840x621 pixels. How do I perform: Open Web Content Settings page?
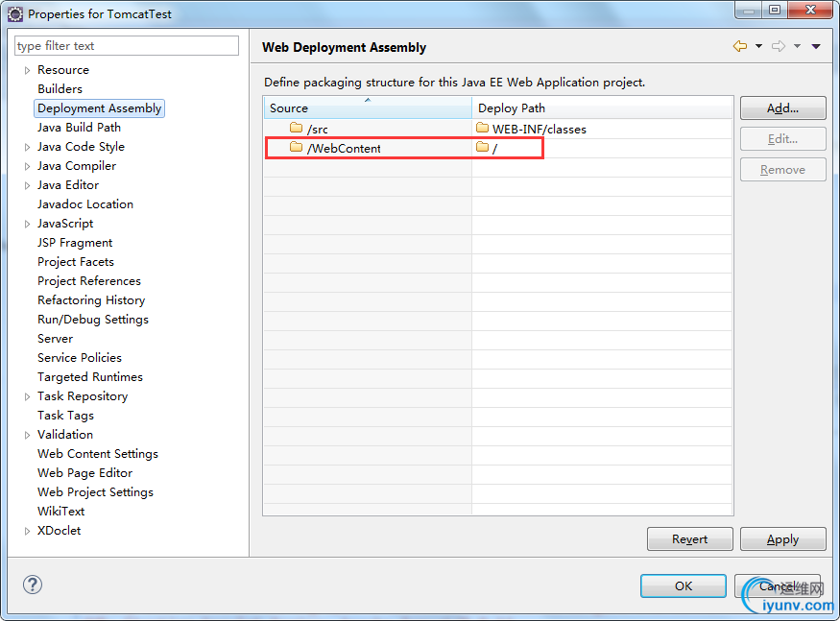98,454
